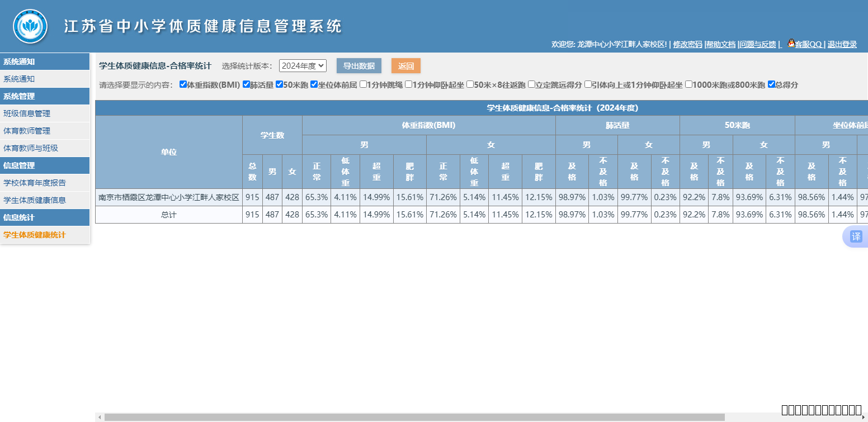Enable the 立定跳远得分 checkbox
The image size is (868, 422).
click(x=531, y=84)
